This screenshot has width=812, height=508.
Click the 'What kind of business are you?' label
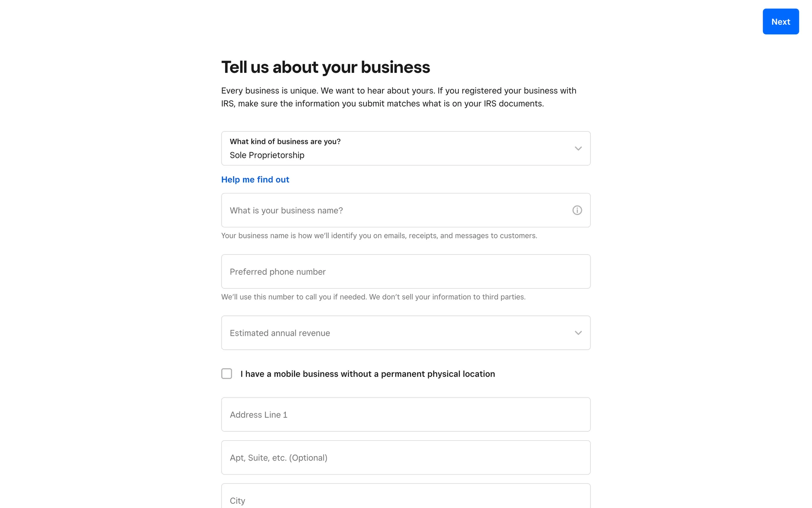tap(285, 141)
